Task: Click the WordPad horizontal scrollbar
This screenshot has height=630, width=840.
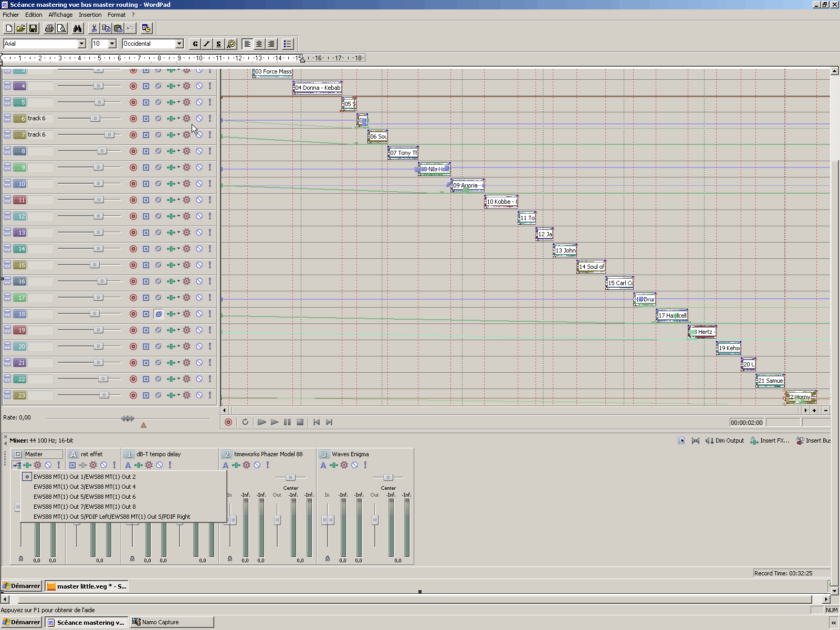Action: 415,599
